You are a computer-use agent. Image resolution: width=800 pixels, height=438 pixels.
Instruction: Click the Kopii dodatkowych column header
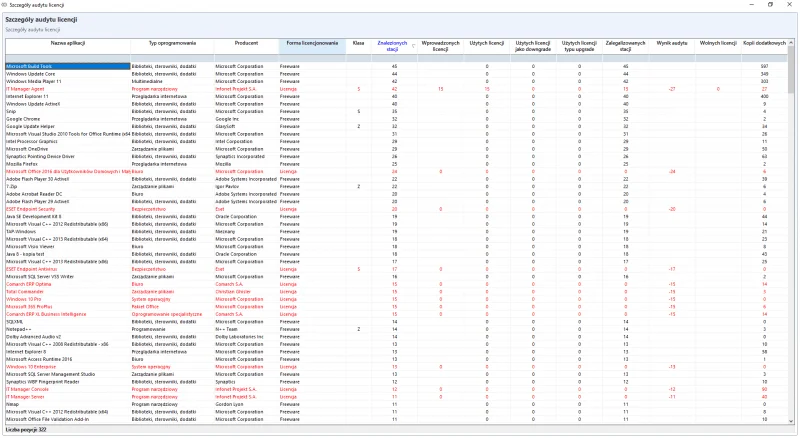point(764,46)
